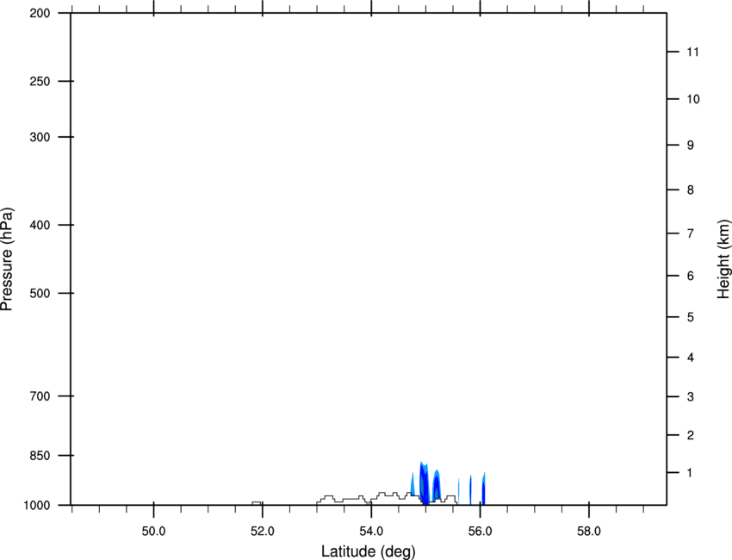Image resolution: width=732 pixels, height=560 pixels.
Task: Click the tallest dark blue contour plume
Action: click(x=424, y=483)
